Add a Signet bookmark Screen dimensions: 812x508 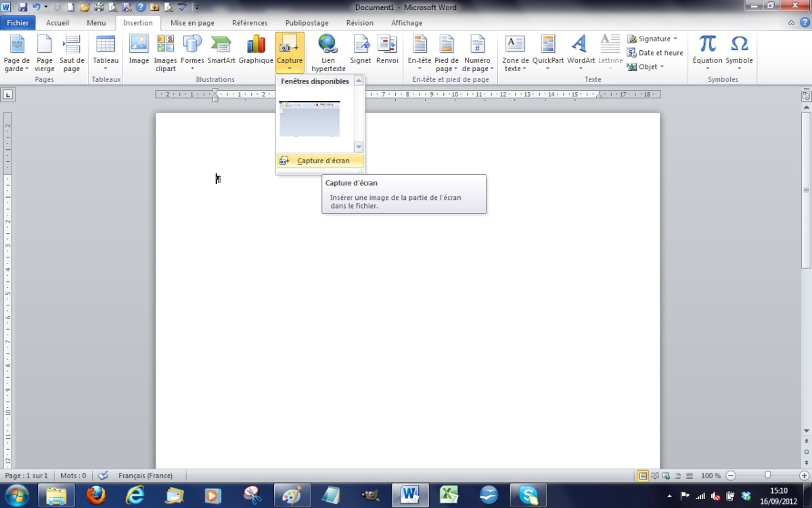361,49
